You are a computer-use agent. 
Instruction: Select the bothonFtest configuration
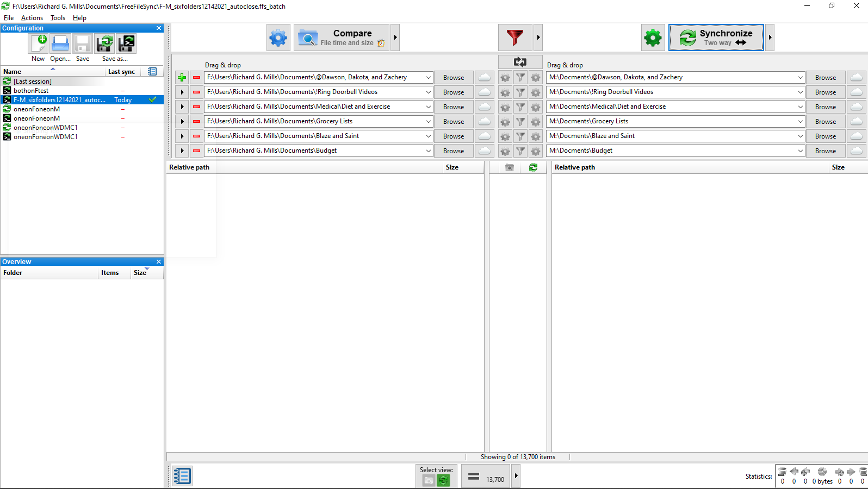coord(82,91)
